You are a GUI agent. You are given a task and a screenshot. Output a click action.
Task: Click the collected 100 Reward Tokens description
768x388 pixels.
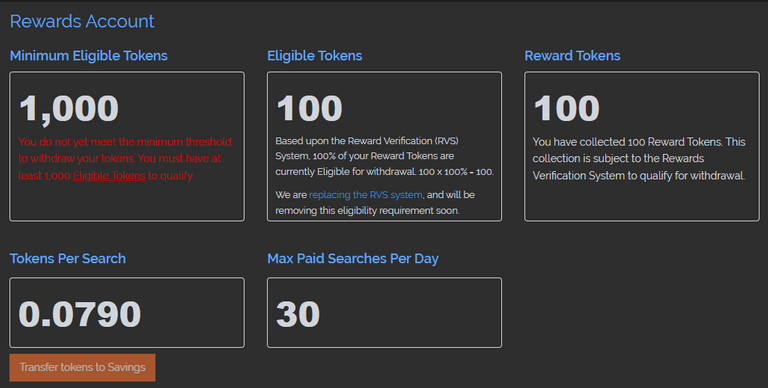[639, 159]
